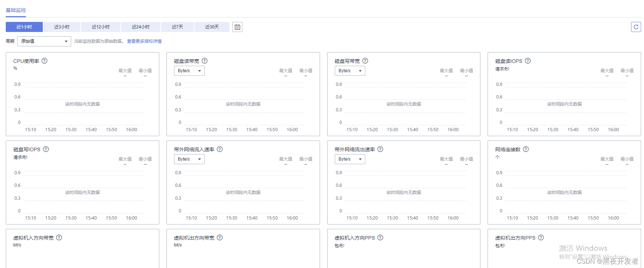
Task: Open Byte/s unit dropdown for 带外网络流出速率
Action: click(350, 159)
